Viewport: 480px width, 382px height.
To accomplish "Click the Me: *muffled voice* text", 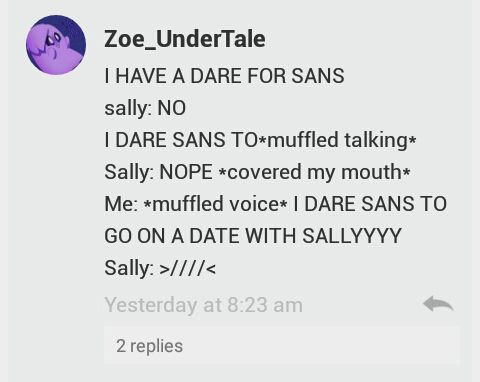I will pyautogui.click(x=196, y=204).
